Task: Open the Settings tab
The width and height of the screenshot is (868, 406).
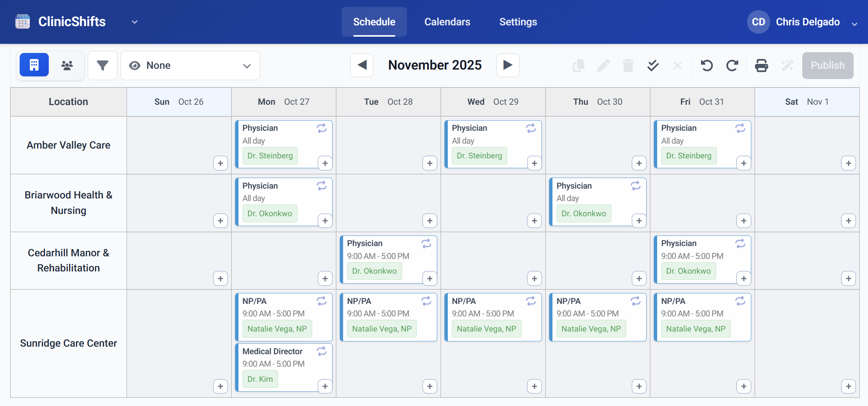Action: tap(518, 22)
